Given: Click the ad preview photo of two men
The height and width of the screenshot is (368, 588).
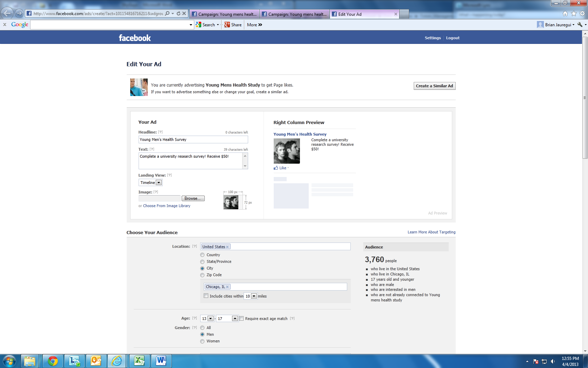Looking at the screenshot, I should (x=287, y=151).
